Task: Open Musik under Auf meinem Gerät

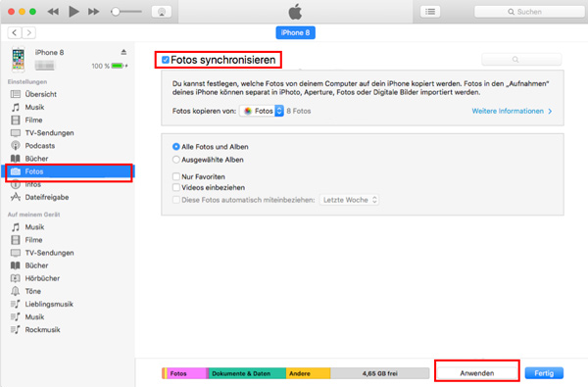Action: coord(34,227)
